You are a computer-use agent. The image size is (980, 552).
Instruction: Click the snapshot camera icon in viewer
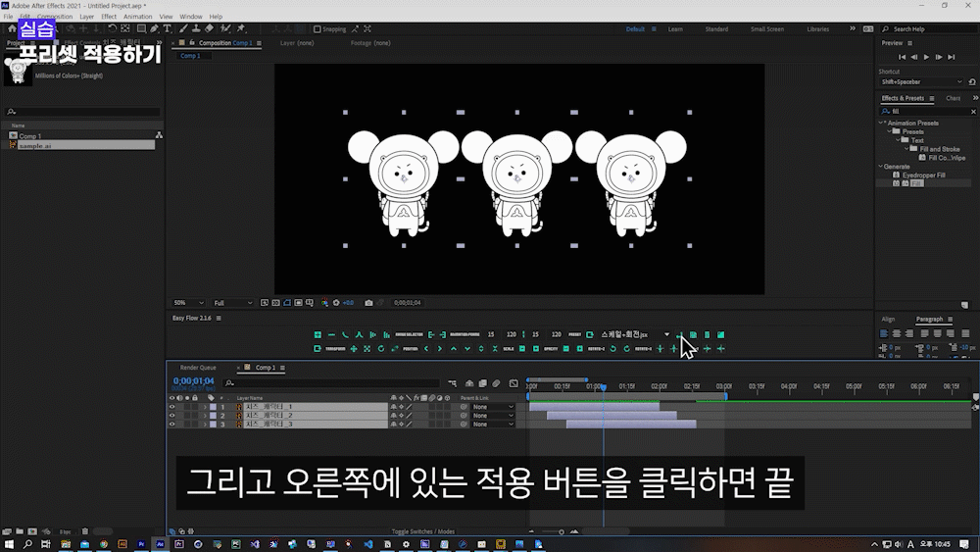pos(368,303)
